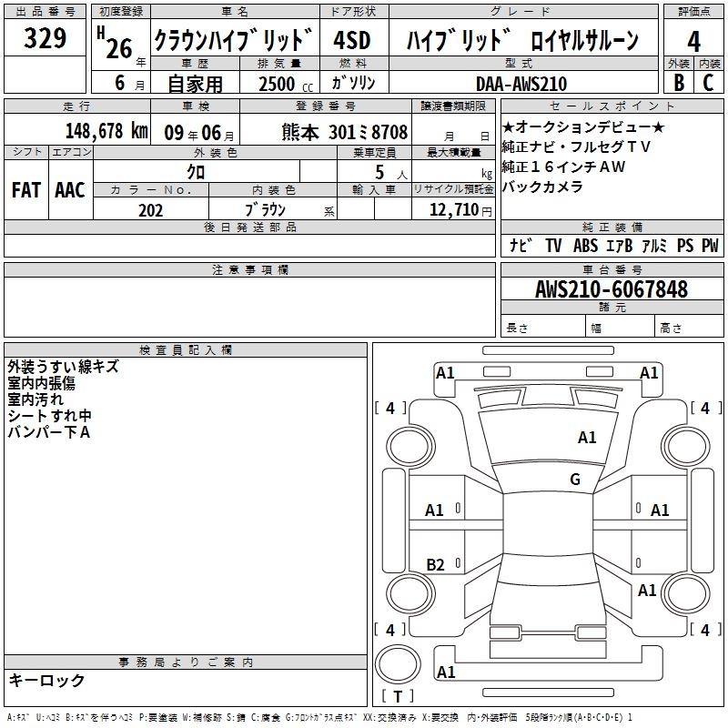This screenshot has width=728, height=728.
Task: Click A1 mark on the hood
Action: [587, 438]
